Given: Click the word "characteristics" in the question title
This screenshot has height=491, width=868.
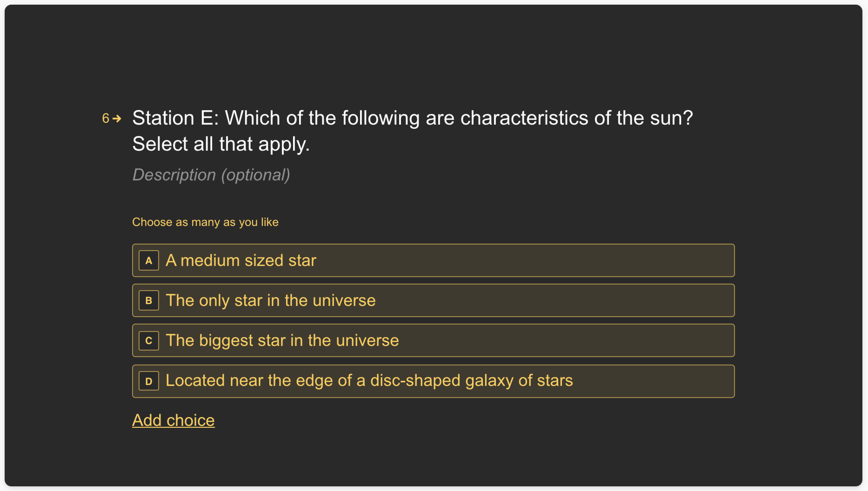Looking at the screenshot, I should pyautogui.click(x=524, y=118).
